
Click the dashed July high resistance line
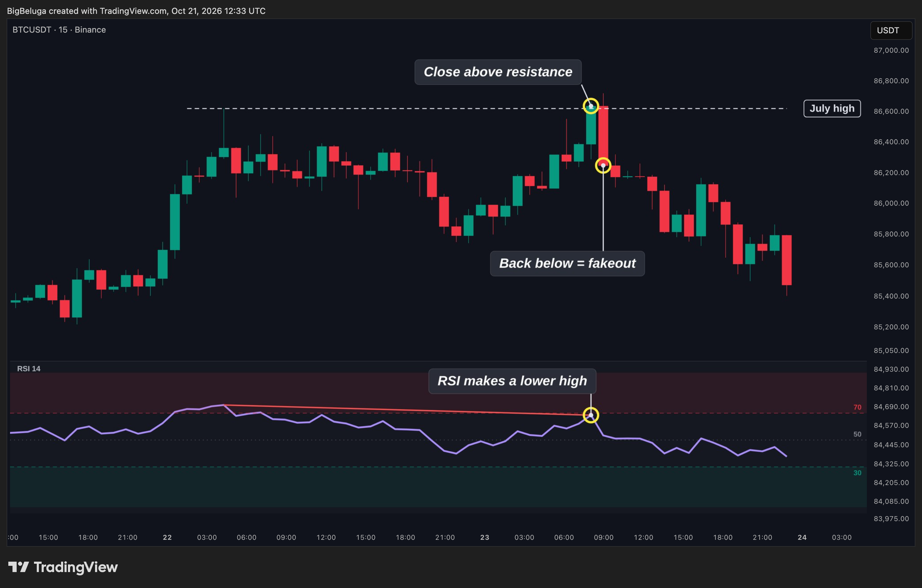[x=486, y=109]
